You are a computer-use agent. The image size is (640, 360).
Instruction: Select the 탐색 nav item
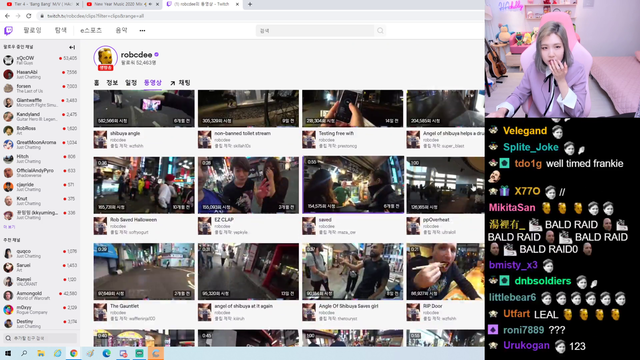click(61, 31)
